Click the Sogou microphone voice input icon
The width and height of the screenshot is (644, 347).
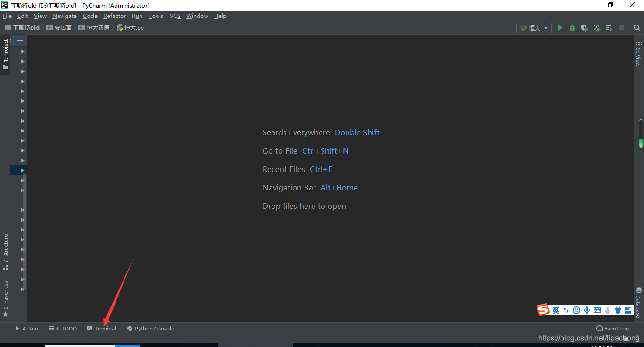[x=587, y=310]
